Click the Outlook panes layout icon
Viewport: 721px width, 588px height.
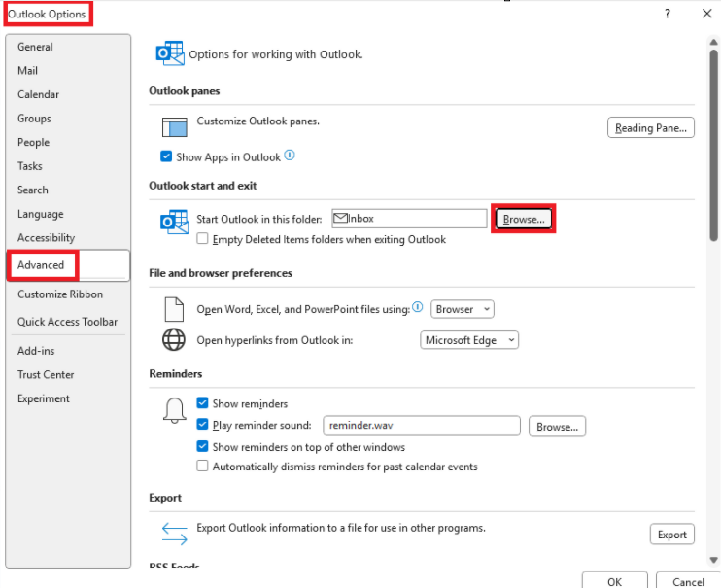[x=174, y=127]
